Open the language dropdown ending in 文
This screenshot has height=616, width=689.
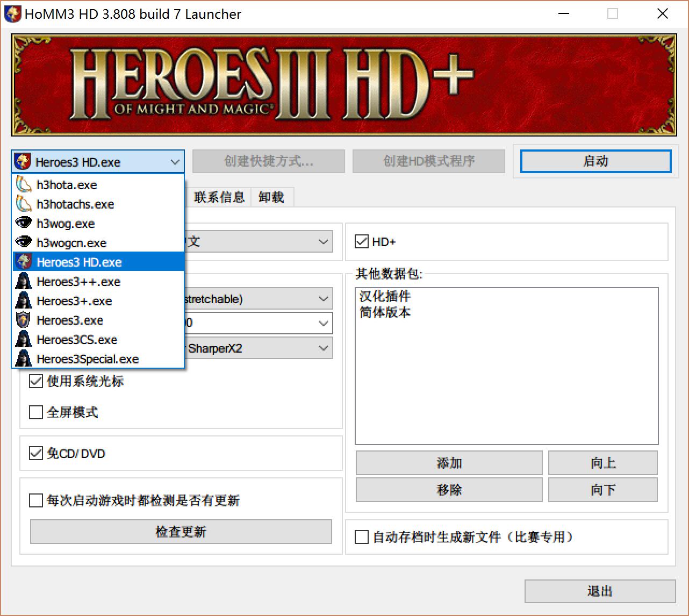point(323,242)
